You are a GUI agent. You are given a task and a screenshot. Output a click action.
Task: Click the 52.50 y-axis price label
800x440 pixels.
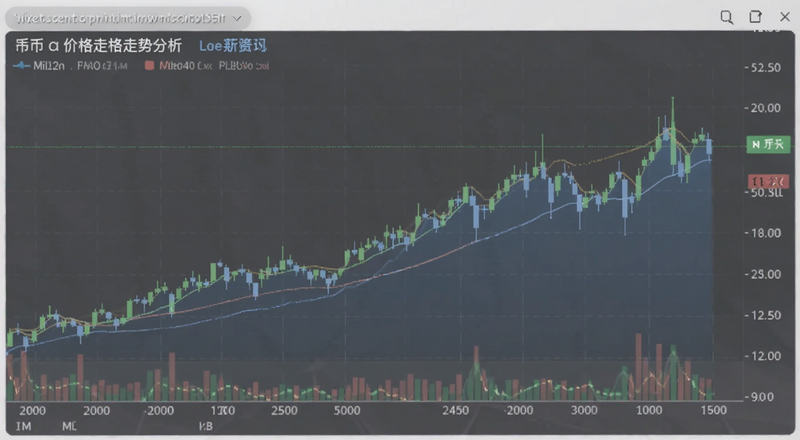pos(765,67)
